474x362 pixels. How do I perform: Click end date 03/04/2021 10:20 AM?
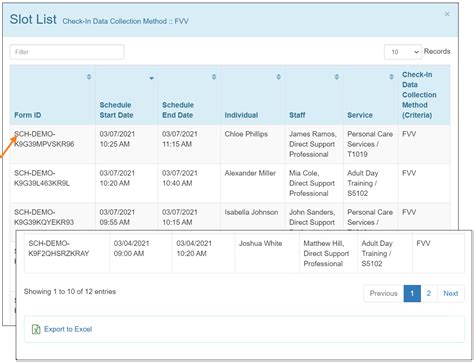[194, 248]
